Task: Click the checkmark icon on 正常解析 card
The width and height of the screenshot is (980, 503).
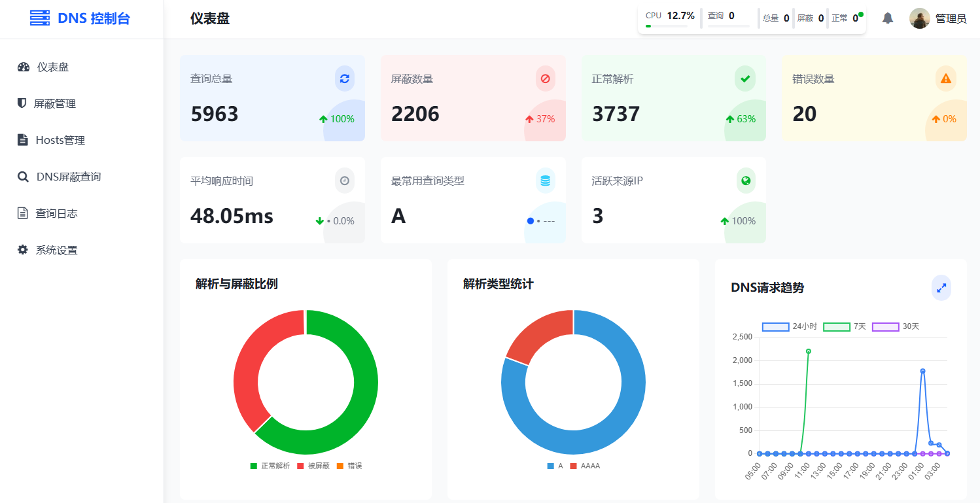Action: coord(745,78)
